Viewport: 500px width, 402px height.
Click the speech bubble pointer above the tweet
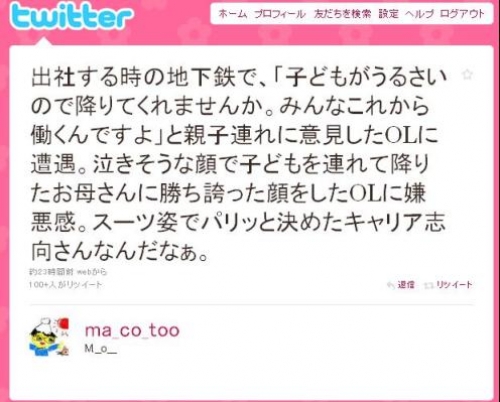(44, 42)
